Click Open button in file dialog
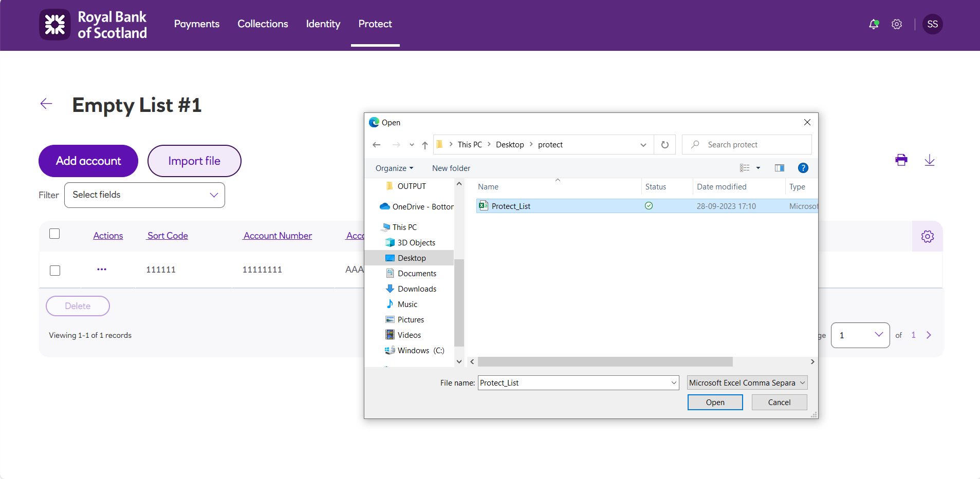Screen dimensions: 980x479 [715, 403]
